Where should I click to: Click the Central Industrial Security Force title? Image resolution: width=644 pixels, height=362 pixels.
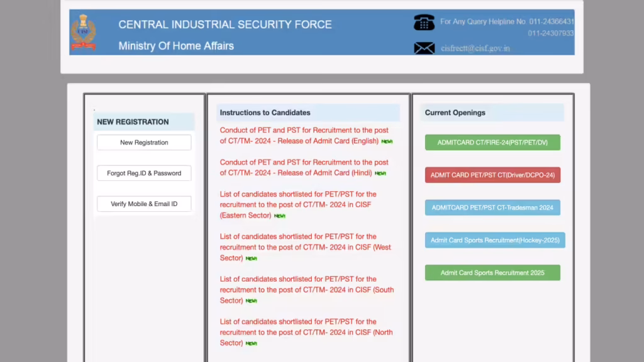tap(225, 25)
